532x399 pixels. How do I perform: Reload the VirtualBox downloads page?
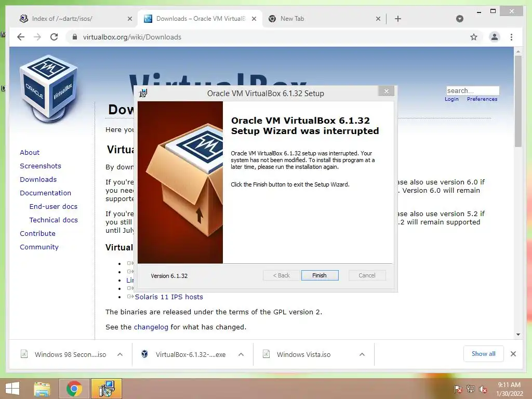(x=54, y=37)
